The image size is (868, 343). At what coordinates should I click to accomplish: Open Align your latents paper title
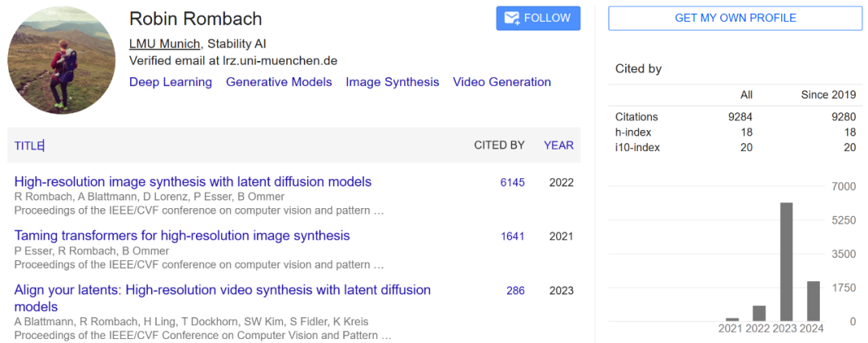point(223,298)
